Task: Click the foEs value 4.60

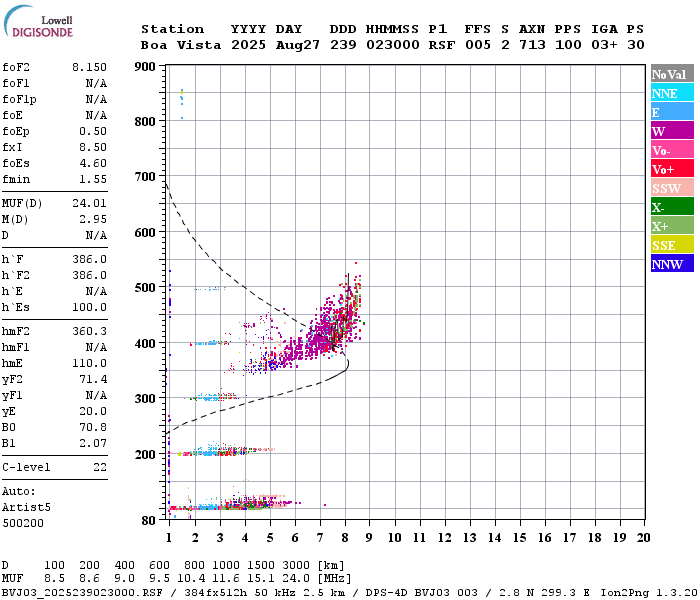Action: pos(93,163)
